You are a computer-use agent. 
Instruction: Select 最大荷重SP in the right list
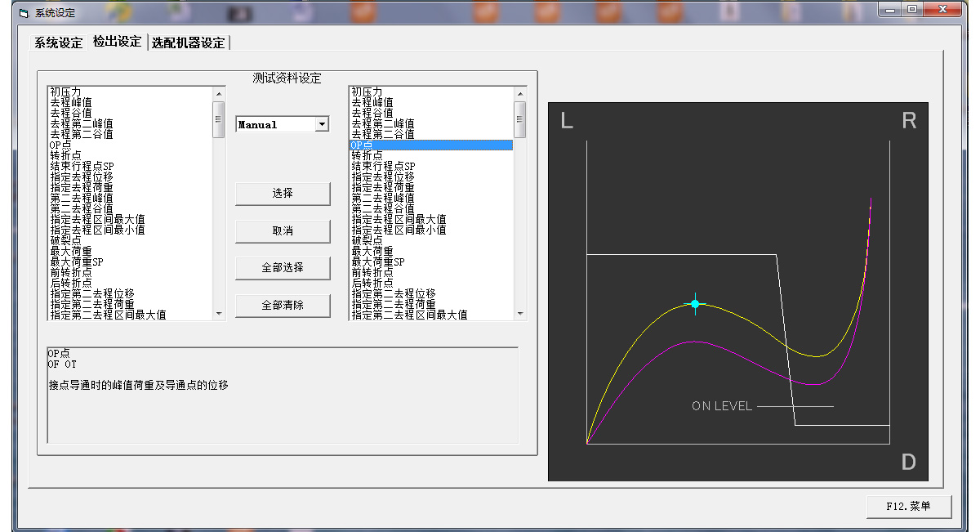coord(431,262)
